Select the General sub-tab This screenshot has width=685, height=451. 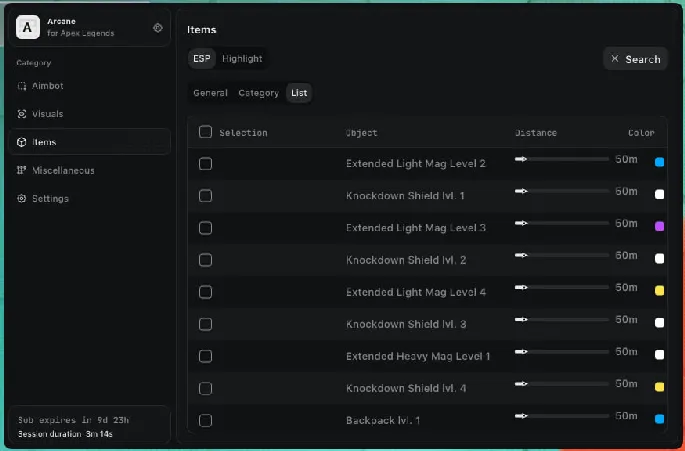click(210, 93)
